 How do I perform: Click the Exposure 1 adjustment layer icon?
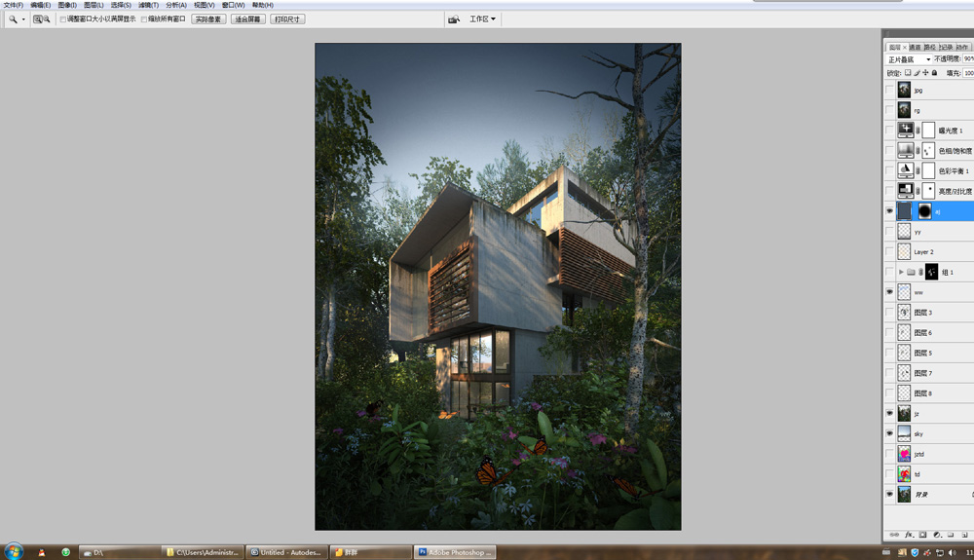(x=906, y=131)
